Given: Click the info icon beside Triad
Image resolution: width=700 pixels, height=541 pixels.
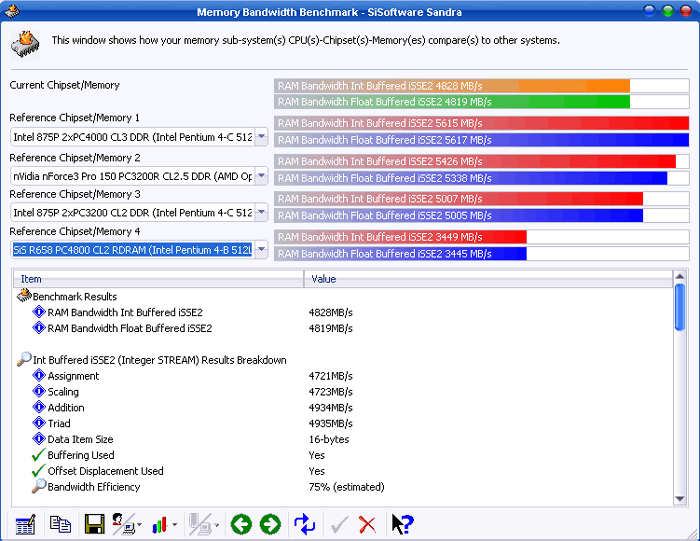Looking at the screenshot, I should click(x=39, y=423).
